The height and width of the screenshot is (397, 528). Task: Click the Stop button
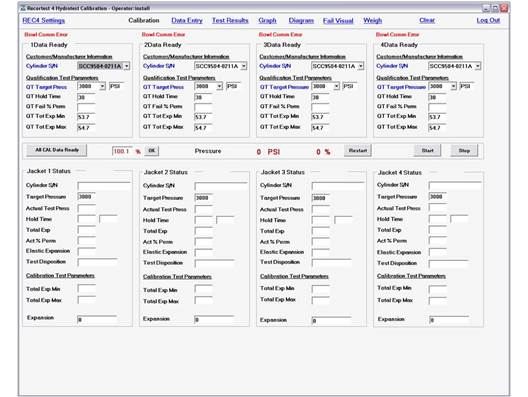[464, 151]
